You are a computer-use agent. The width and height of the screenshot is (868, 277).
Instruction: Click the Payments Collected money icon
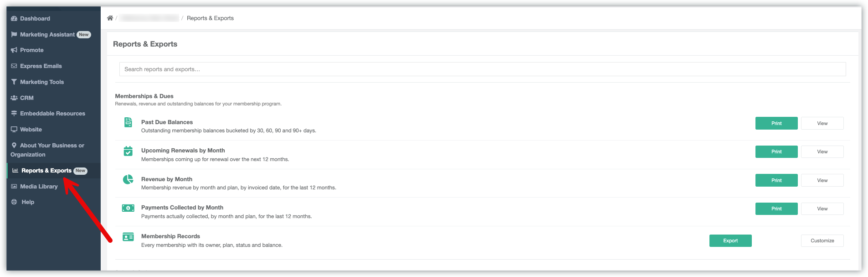[x=128, y=208]
